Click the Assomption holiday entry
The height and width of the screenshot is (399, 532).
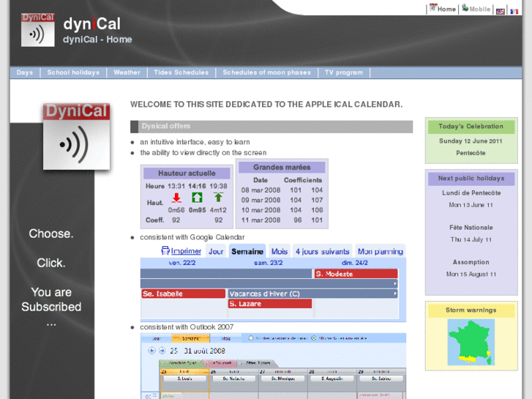point(471,262)
